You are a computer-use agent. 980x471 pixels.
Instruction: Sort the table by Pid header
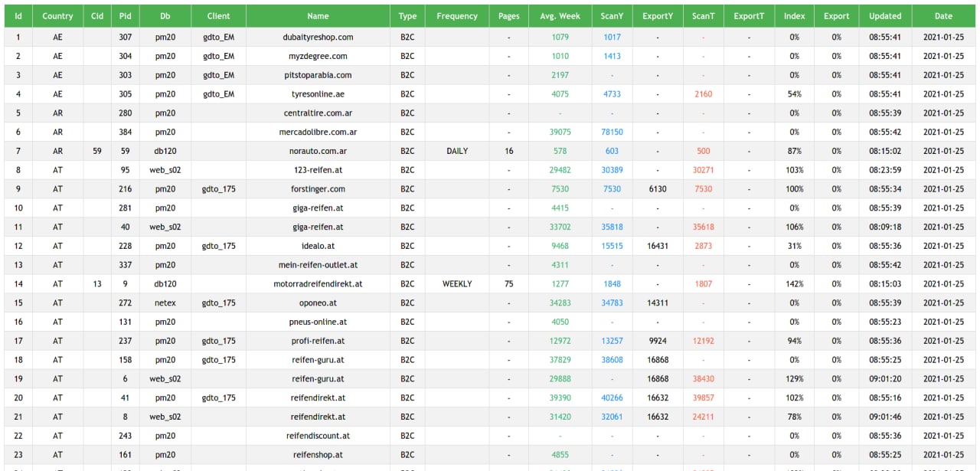[x=126, y=16]
